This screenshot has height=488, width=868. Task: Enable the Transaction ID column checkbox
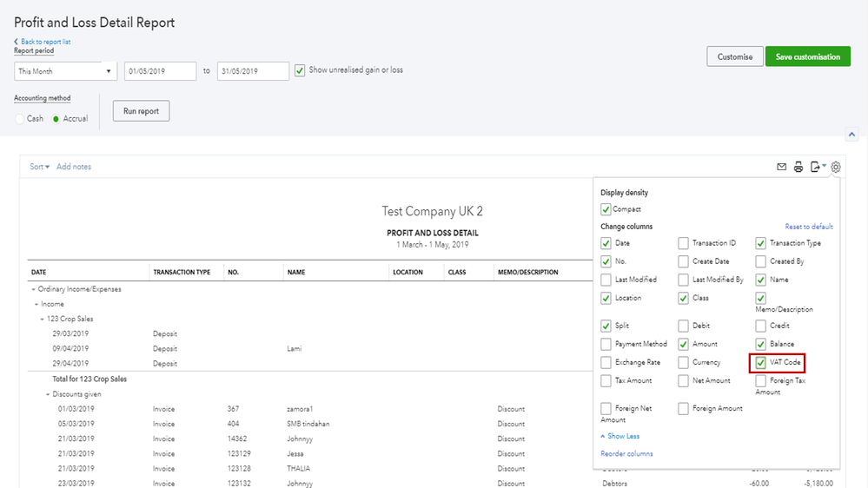click(684, 243)
